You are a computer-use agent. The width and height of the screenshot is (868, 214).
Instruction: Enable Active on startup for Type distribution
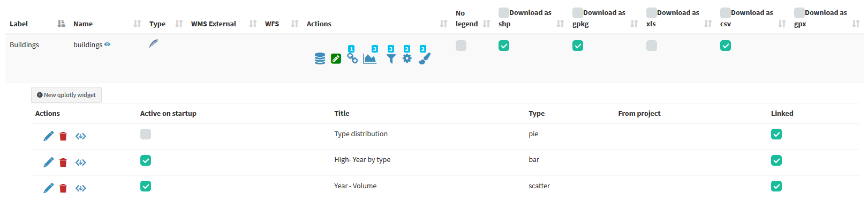(146, 134)
